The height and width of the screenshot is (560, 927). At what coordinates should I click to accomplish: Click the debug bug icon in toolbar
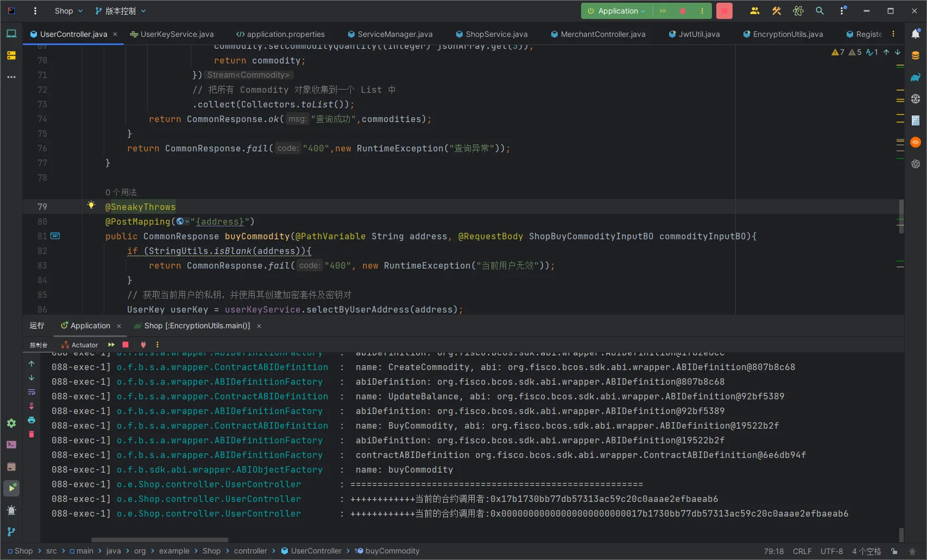[683, 11]
